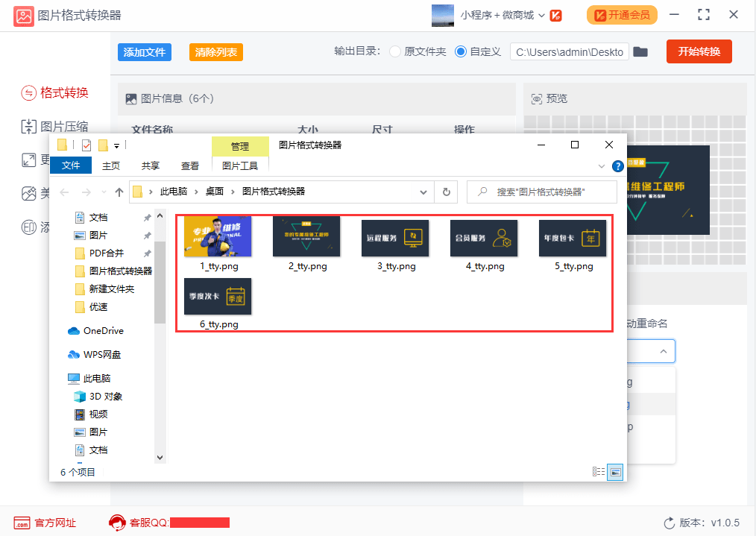Select the 3_tty.png thumbnail
756x536 pixels.
(394, 236)
